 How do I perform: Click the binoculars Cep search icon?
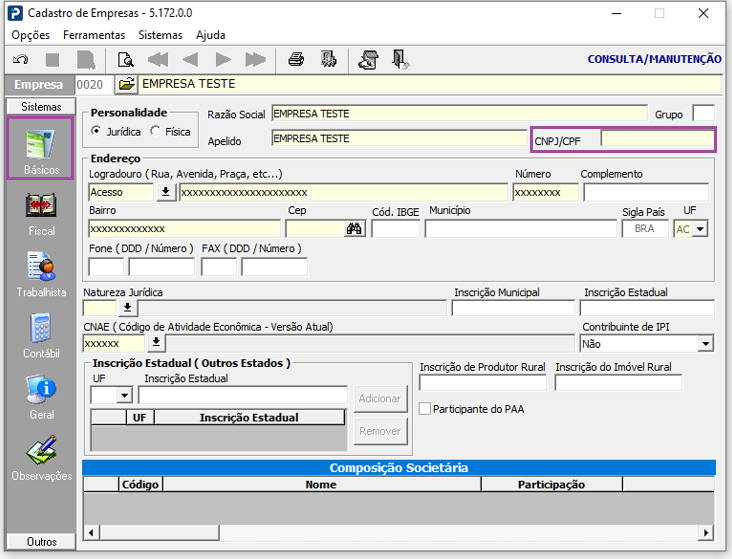click(354, 229)
